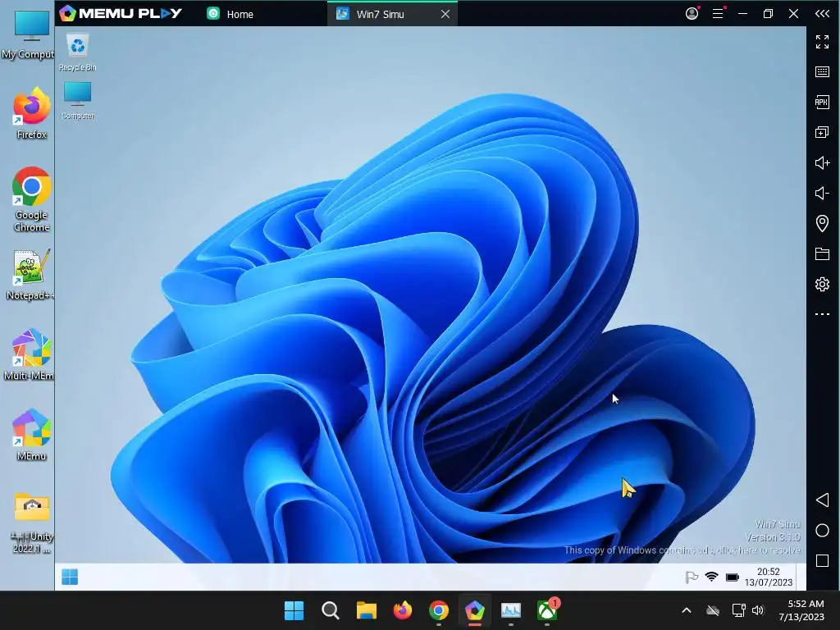840x630 pixels.
Task: Open Windows taskbar Search
Action: [330, 610]
